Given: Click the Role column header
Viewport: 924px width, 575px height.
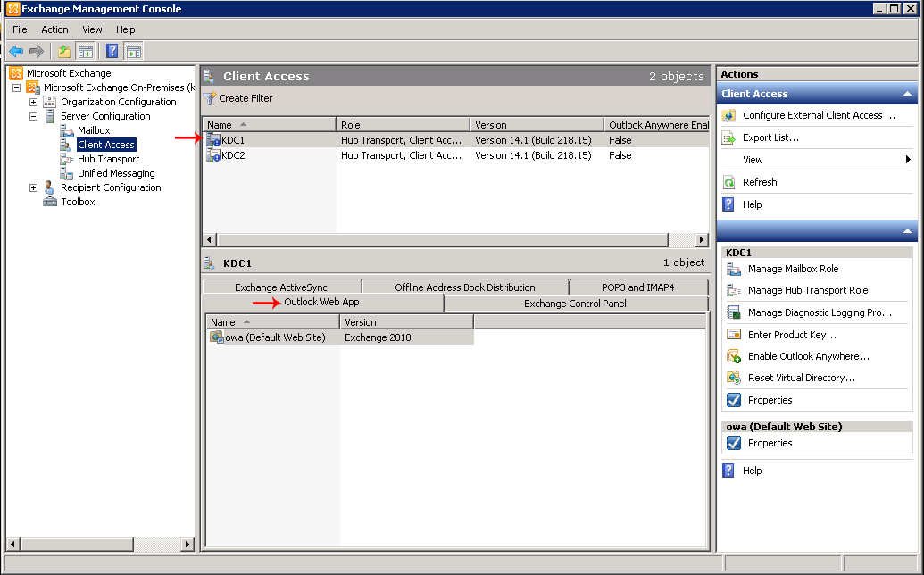Looking at the screenshot, I should click(x=403, y=125).
